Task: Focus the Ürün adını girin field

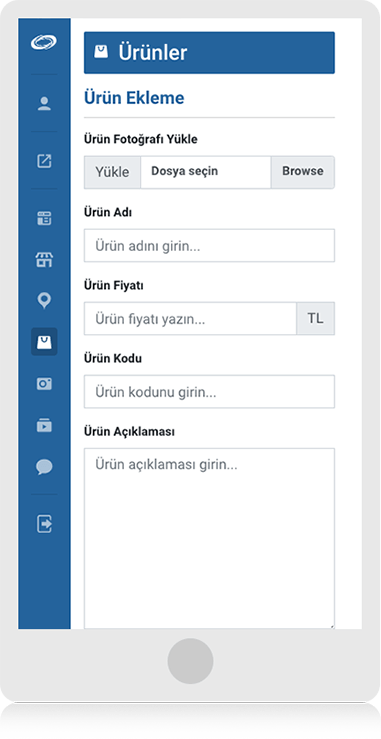Action: pyautogui.click(x=209, y=246)
